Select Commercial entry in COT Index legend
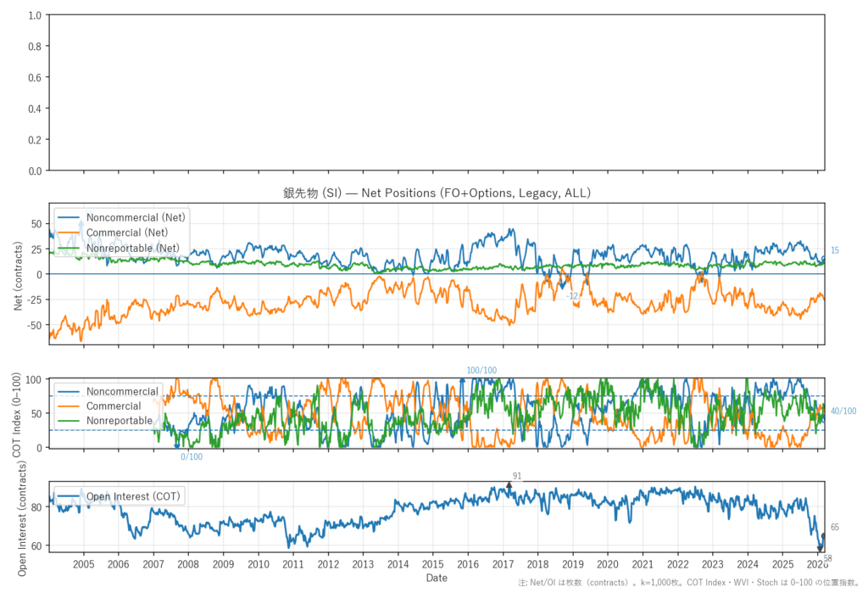This screenshot has height=593, width=868. 114,406
